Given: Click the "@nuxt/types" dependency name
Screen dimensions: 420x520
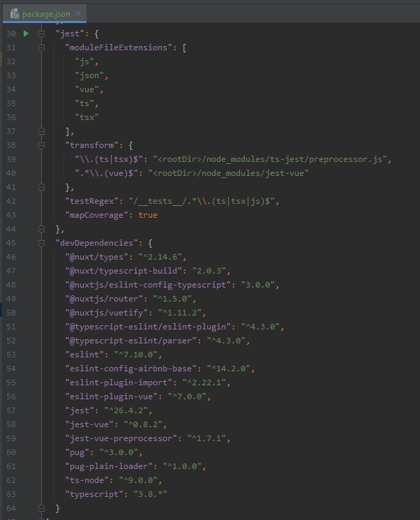Looking at the screenshot, I should click(96, 257).
